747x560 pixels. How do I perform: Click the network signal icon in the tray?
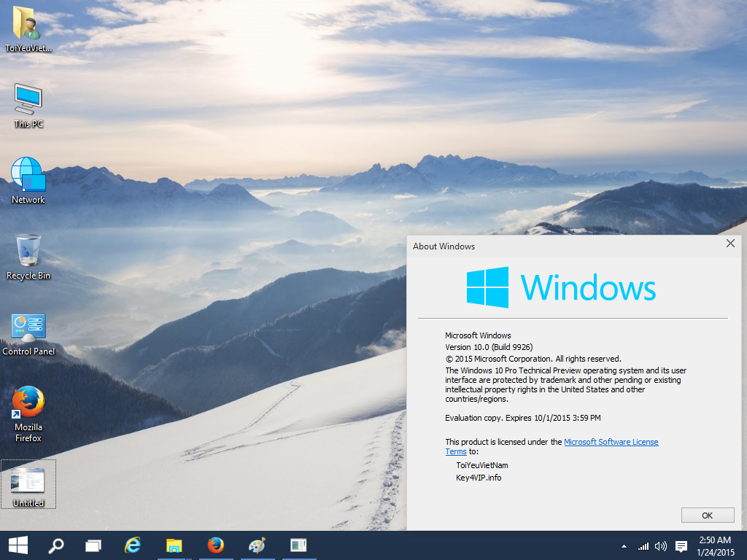[643, 545]
